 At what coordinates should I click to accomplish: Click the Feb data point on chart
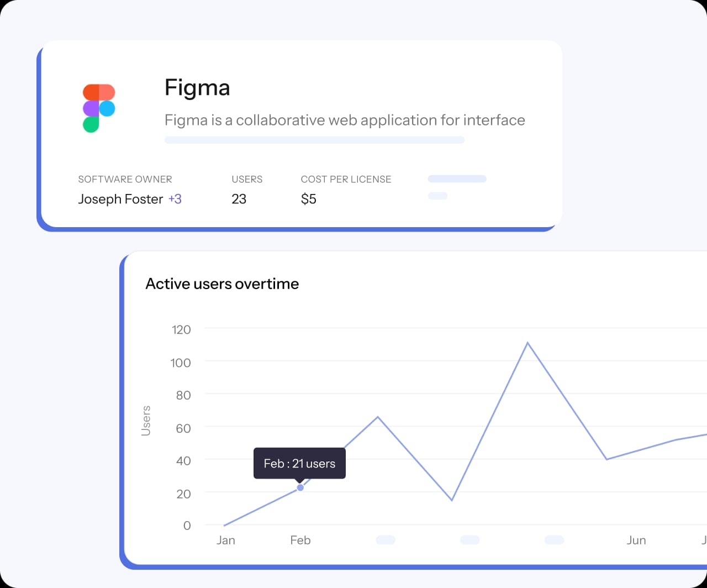[300, 487]
